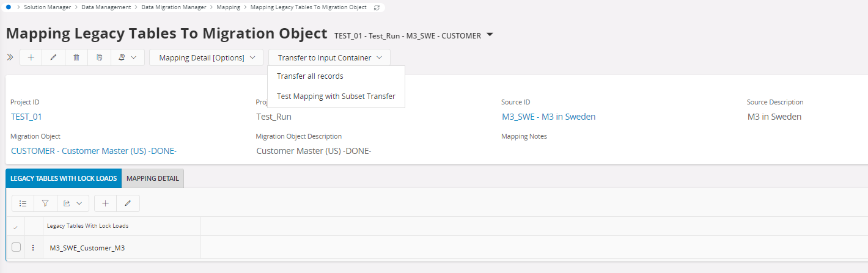This screenshot has height=273, width=868.
Task: Click the edit pencil icon in top toolbar
Action: point(53,57)
